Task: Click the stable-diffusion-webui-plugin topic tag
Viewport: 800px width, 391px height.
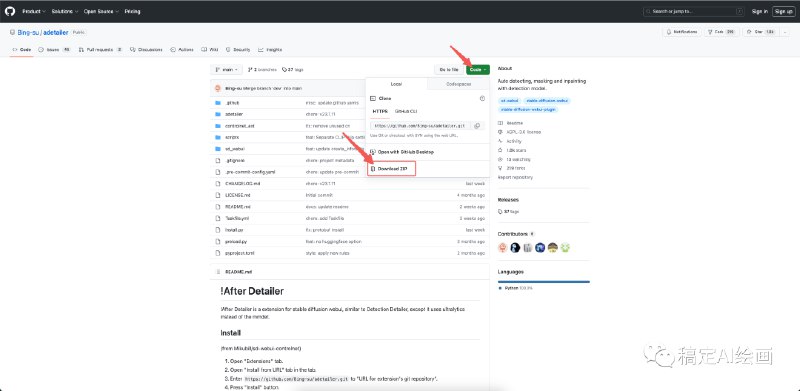Action: 528,109
